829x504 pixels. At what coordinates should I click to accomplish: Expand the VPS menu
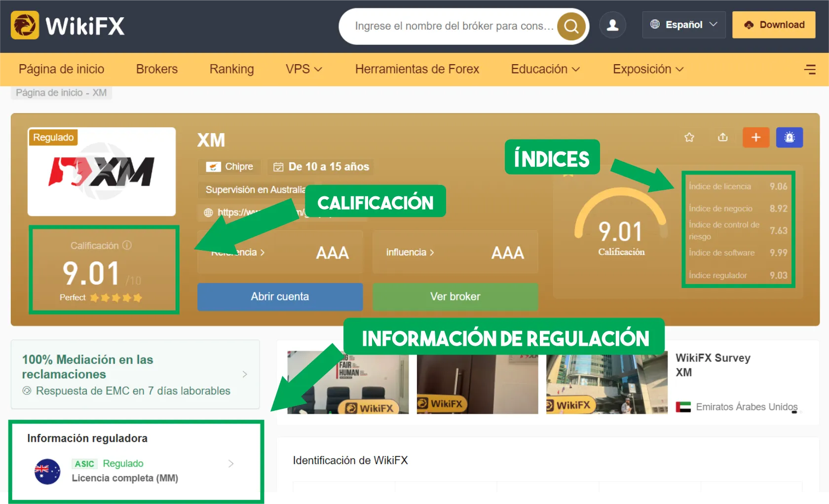[x=303, y=69]
